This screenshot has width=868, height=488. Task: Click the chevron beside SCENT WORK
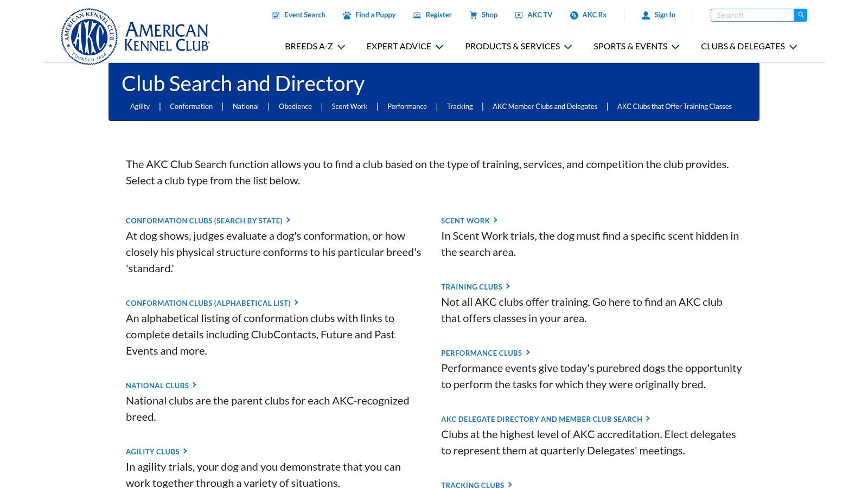click(495, 220)
